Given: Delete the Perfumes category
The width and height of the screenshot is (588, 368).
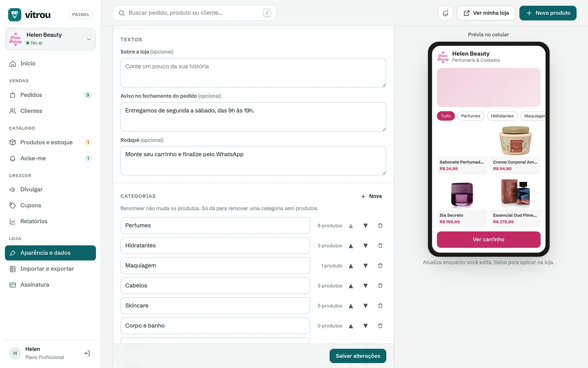Looking at the screenshot, I should (x=380, y=226).
